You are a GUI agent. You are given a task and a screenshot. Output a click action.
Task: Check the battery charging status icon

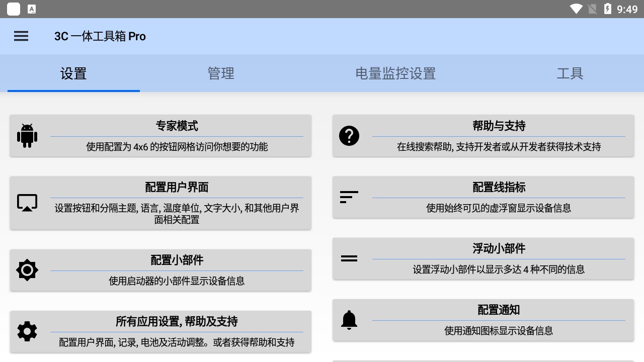[608, 9]
